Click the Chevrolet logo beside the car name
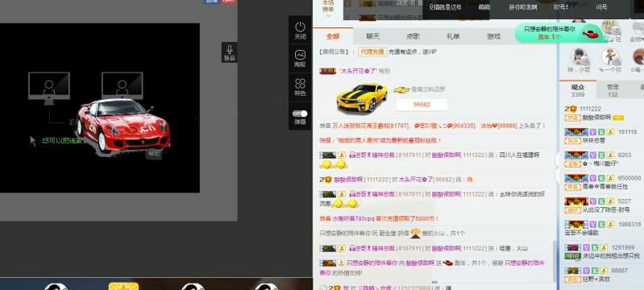The width and height of the screenshot is (644, 290). click(x=401, y=89)
